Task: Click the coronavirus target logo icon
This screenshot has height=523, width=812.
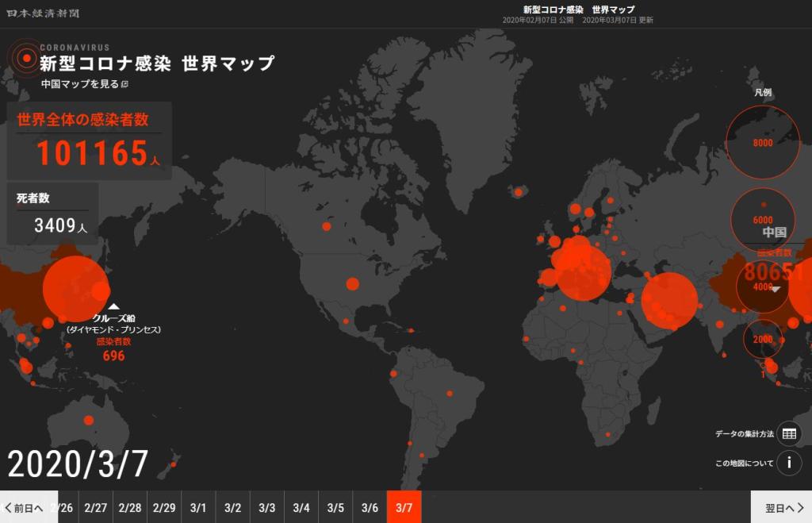Action: tap(23, 58)
